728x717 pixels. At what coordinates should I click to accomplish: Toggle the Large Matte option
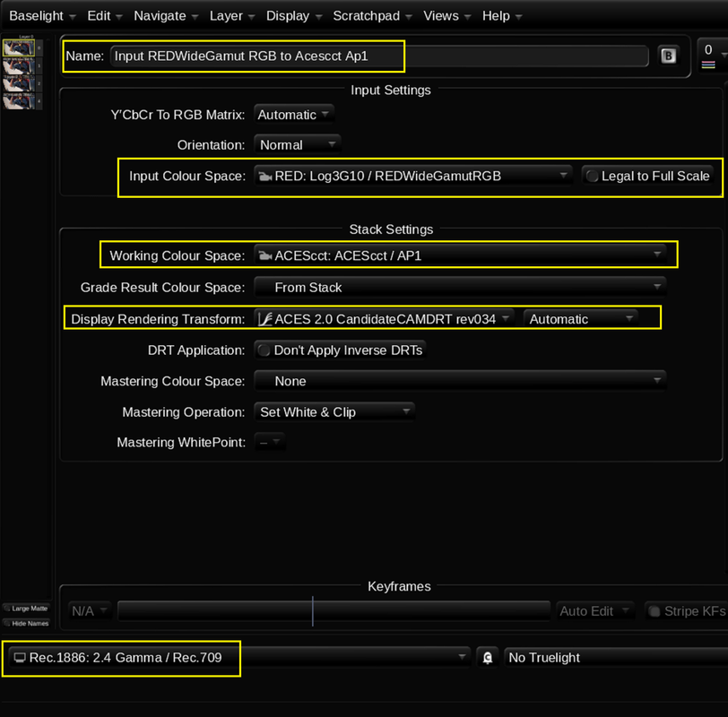27,608
